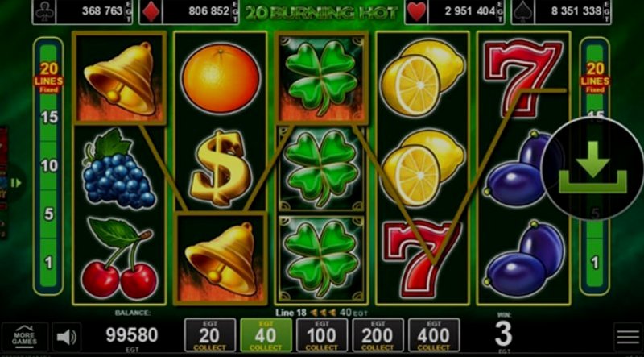Viewport: 644px width, 357px height.
Task: Select the red hearts jackpot icon
Action: [x=417, y=12]
